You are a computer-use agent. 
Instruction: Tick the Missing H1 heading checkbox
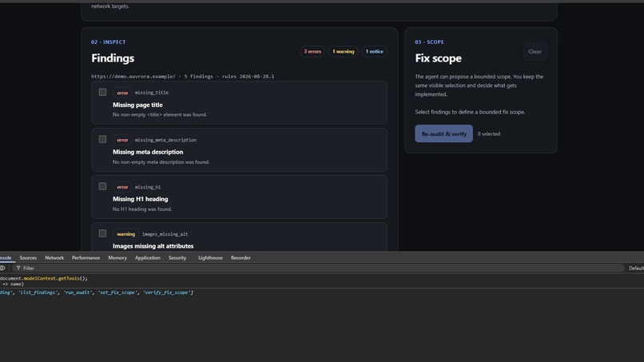tap(103, 186)
